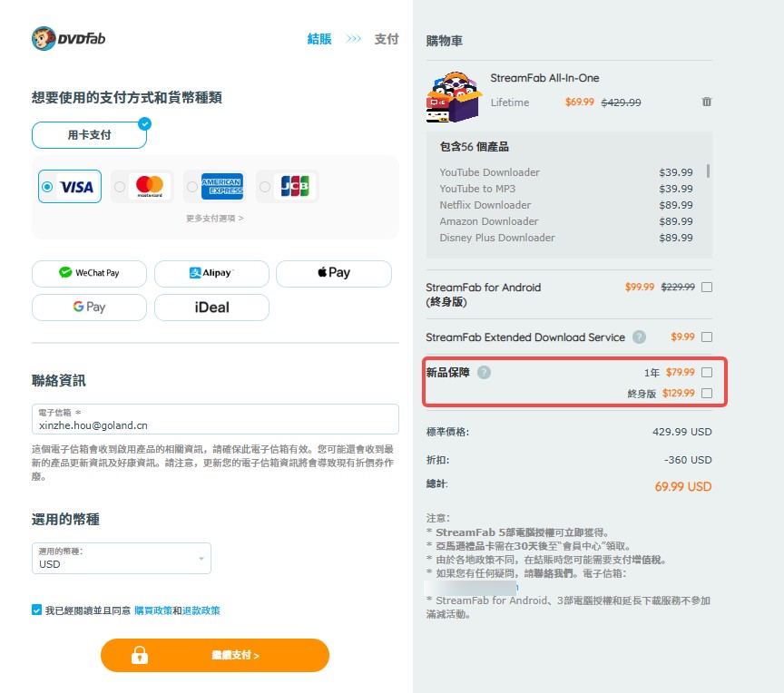The image size is (784, 693).
Task: Select Mastercard radio button
Action: (120, 187)
